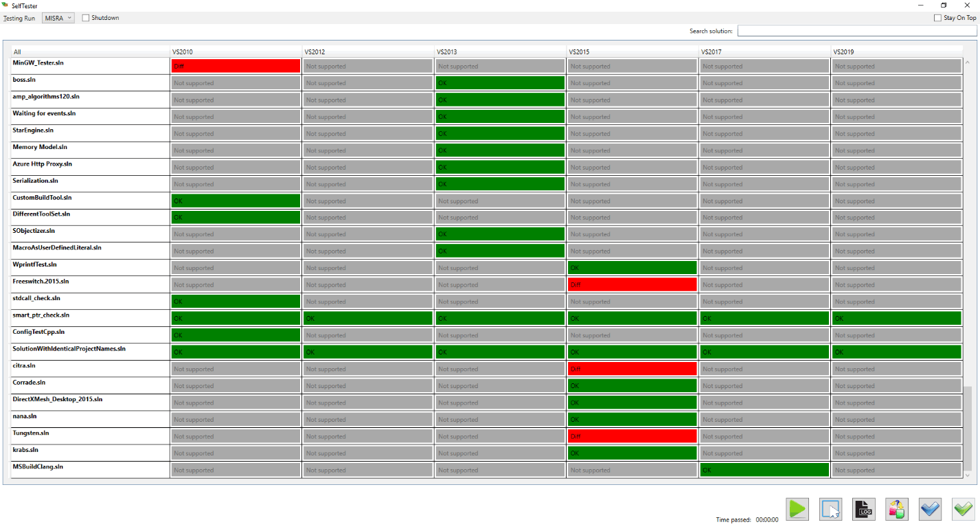The height and width of the screenshot is (531, 980).
Task: Select the Freeswitch.2015.sln row name
Action: coord(41,281)
